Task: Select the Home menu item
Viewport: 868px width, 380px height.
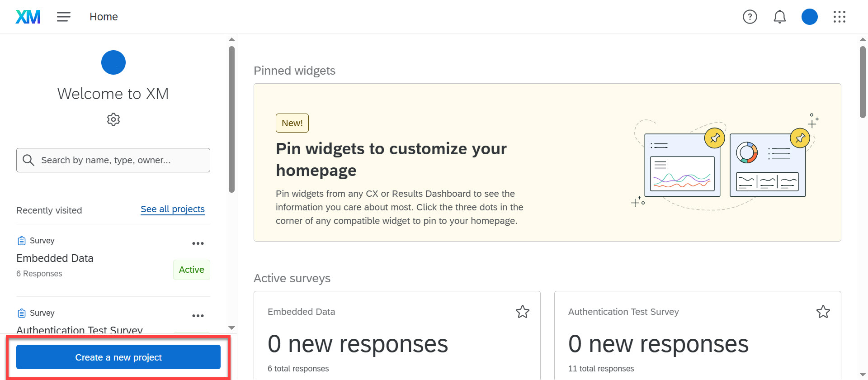Action: point(104,16)
